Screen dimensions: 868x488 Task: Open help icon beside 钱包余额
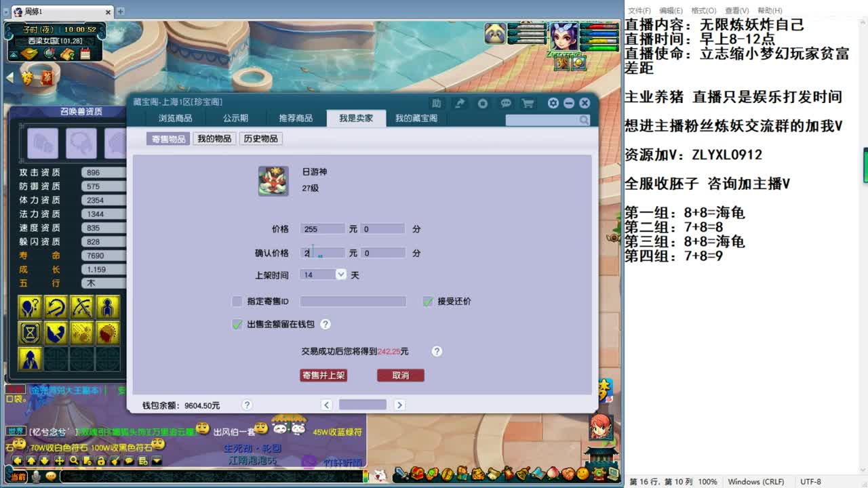[x=247, y=405]
